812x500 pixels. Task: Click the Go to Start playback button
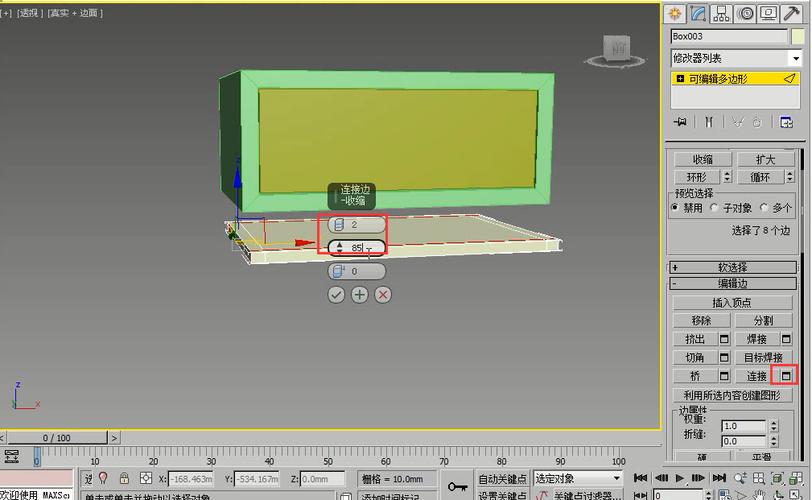coord(641,478)
